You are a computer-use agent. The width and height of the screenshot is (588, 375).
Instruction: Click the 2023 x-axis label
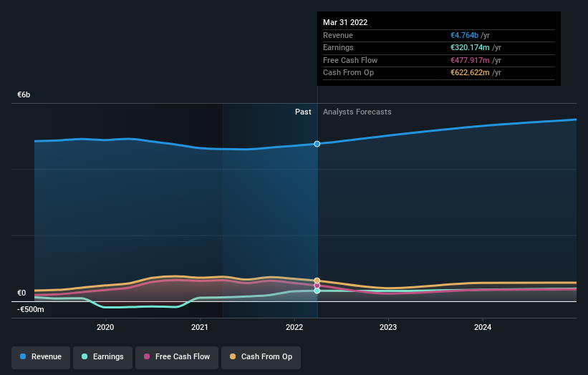point(388,328)
